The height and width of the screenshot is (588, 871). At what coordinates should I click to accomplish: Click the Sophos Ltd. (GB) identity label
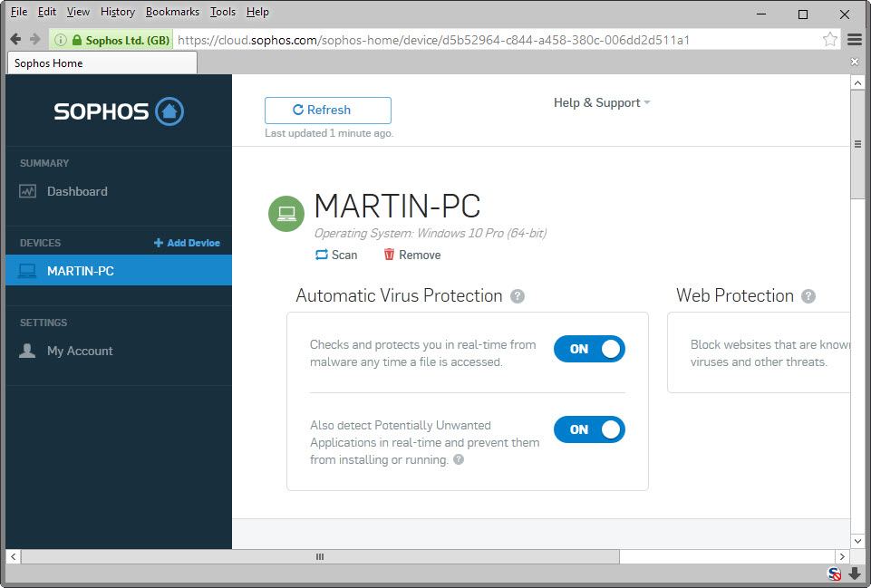[x=127, y=40]
